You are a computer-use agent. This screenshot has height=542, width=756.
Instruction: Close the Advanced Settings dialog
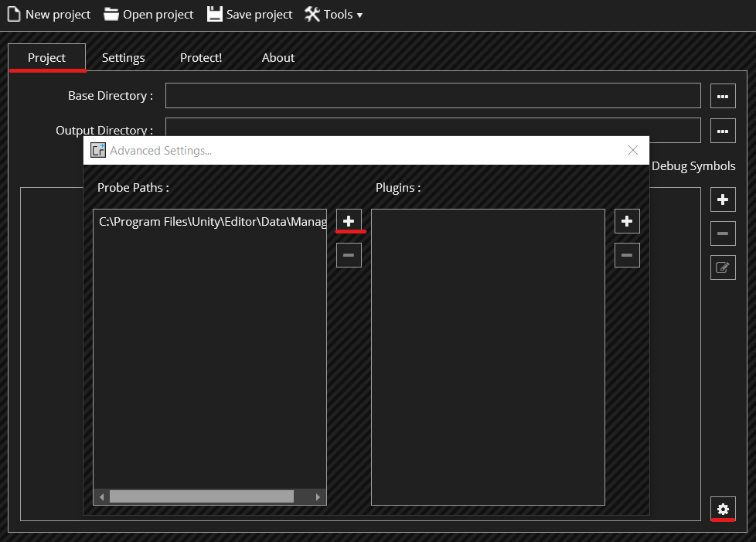tap(633, 151)
